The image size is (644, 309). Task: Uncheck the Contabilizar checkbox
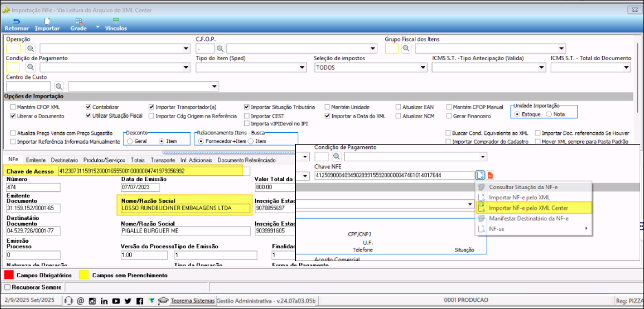(89, 107)
